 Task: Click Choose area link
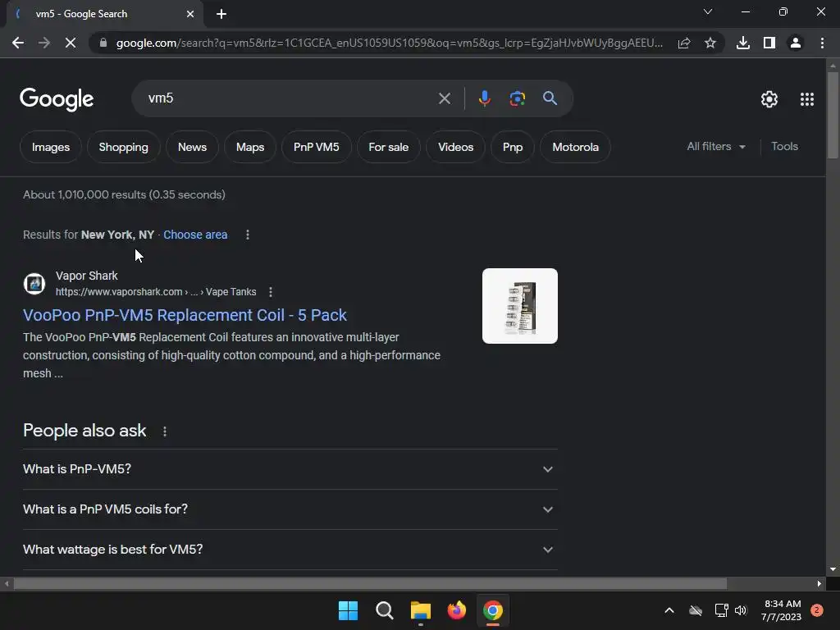(195, 235)
